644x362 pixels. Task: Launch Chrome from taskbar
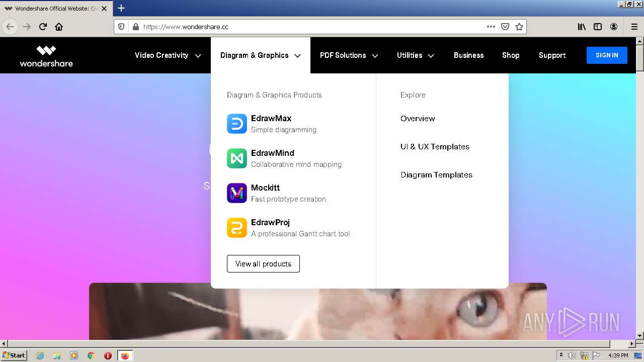click(91, 355)
